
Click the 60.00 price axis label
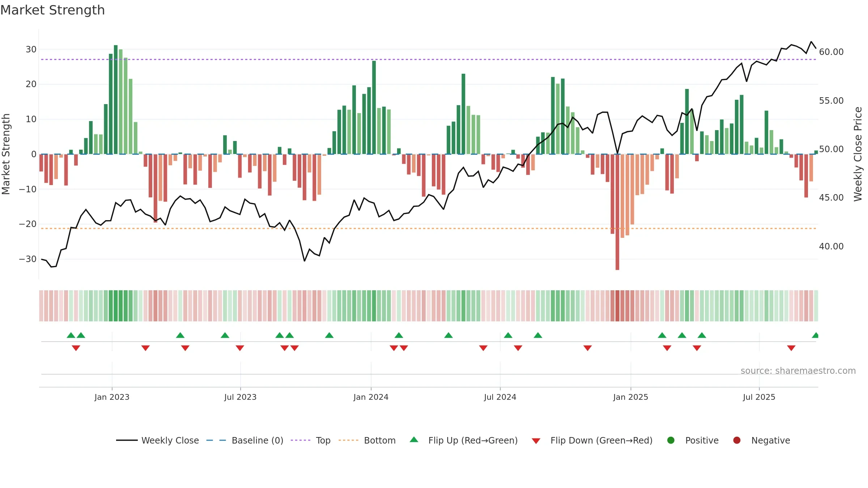pos(831,52)
